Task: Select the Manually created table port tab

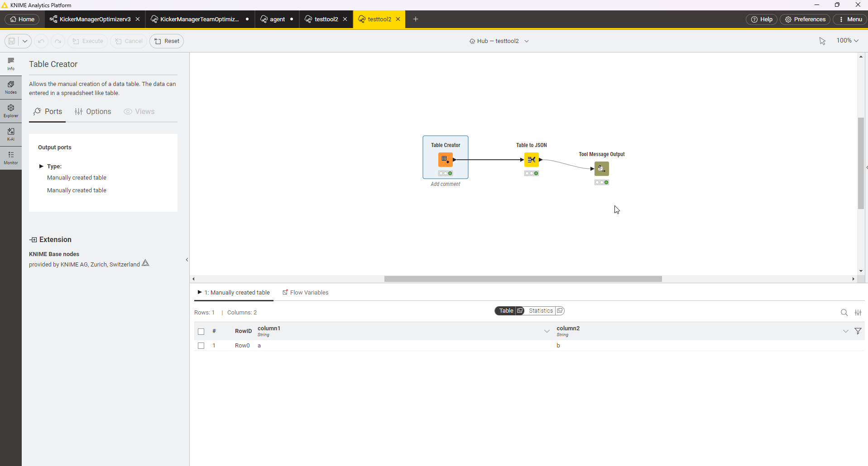Action: tap(234, 293)
